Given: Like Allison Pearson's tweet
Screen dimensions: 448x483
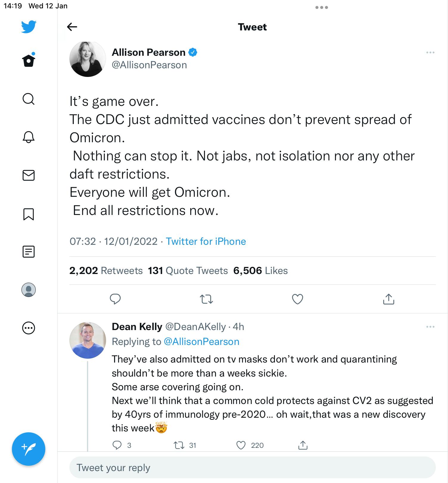Looking at the screenshot, I should click(x=297, y=299).
